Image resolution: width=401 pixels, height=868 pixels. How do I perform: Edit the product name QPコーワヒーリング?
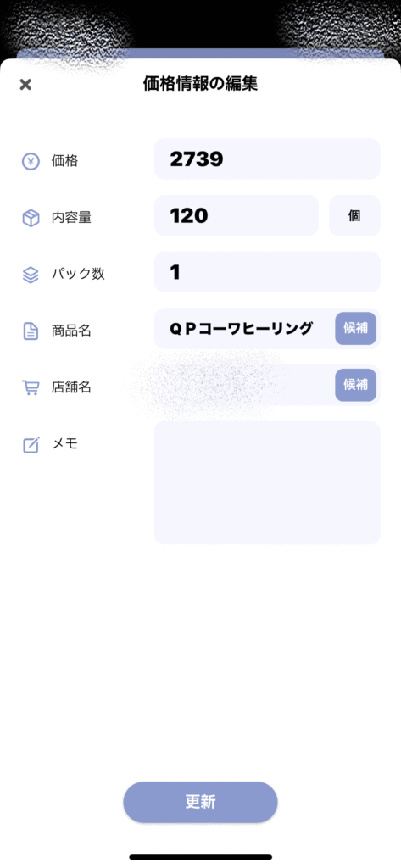coord(243,328)
